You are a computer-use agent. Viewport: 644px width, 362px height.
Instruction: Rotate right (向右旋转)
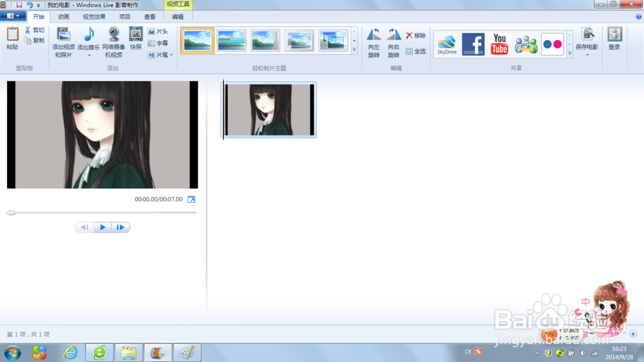[393, 43]
